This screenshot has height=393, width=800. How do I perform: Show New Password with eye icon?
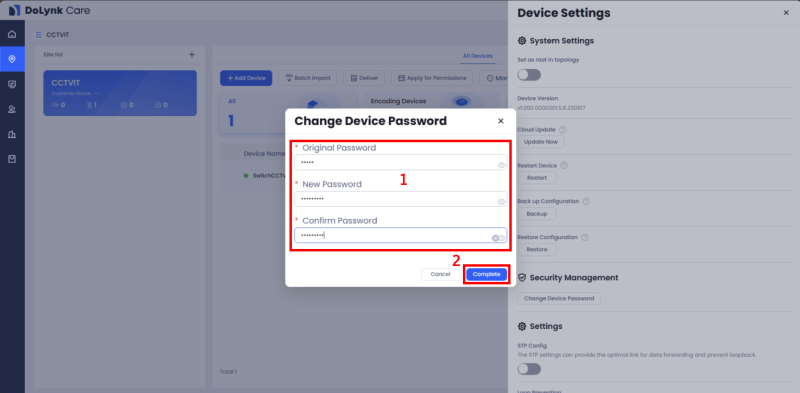point(502,202)
